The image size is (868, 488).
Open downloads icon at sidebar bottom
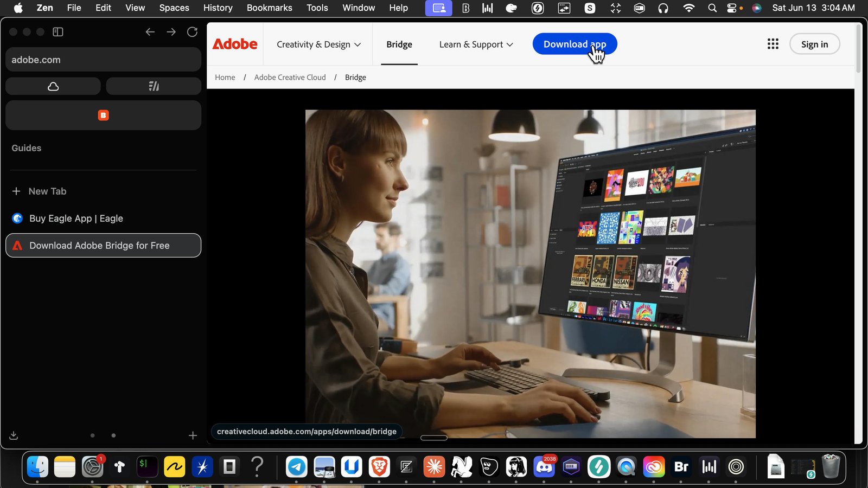coord(14,435)
